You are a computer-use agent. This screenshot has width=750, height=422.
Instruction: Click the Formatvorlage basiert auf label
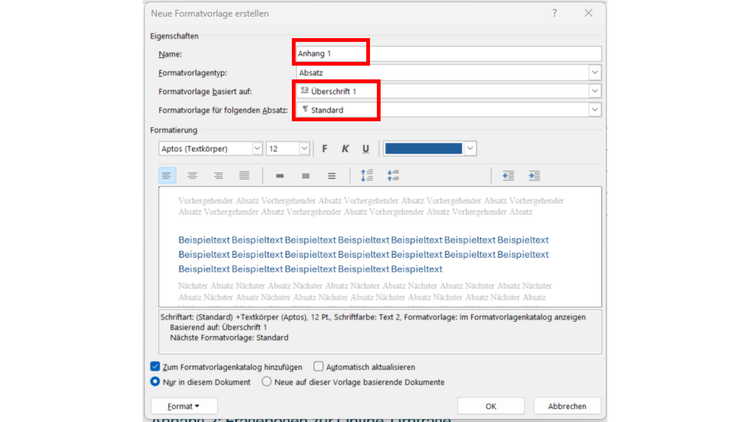coord(205,91)
